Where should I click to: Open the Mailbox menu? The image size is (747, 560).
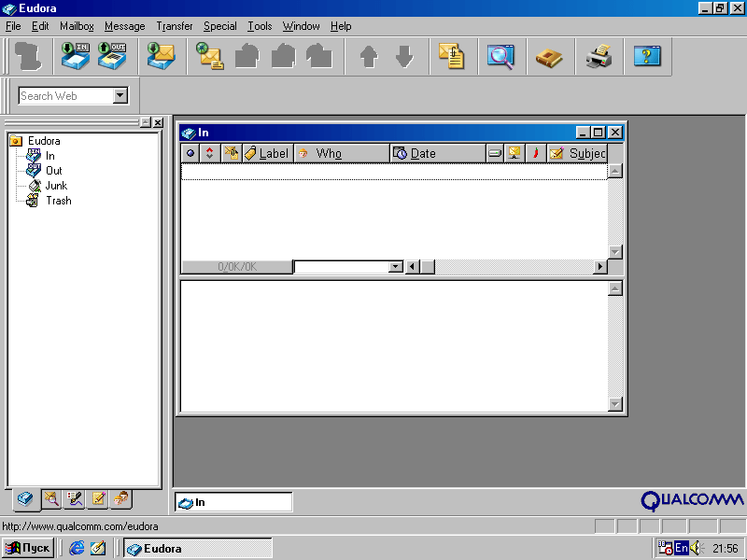pos(77,26)
